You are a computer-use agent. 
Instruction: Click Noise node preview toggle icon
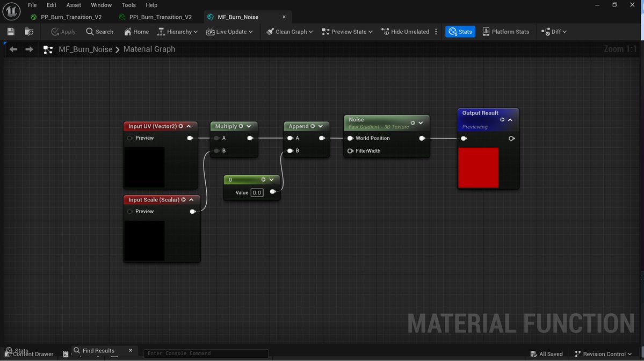tap(413, 123)
